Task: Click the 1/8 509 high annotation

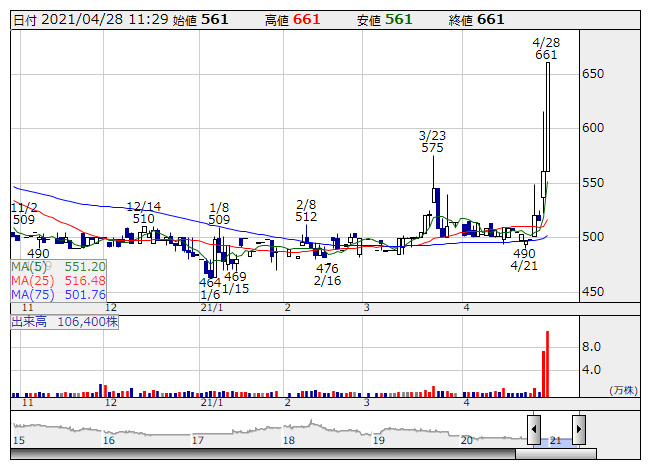Action: point(219,214)
